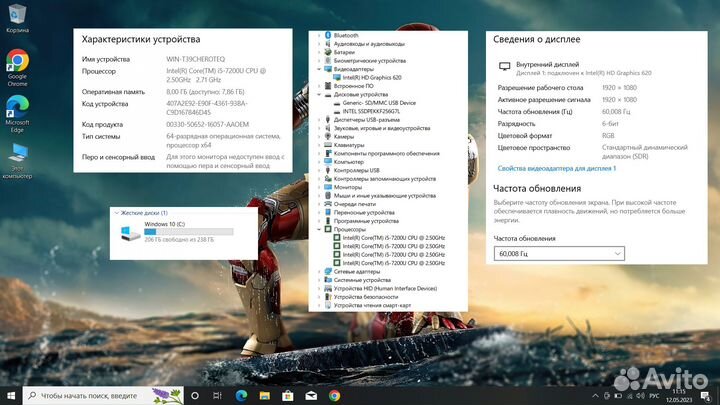Open File Explorer from the taskbar
Screen dimensions: 720x405
pyautogui.click(x=264, y=395)
